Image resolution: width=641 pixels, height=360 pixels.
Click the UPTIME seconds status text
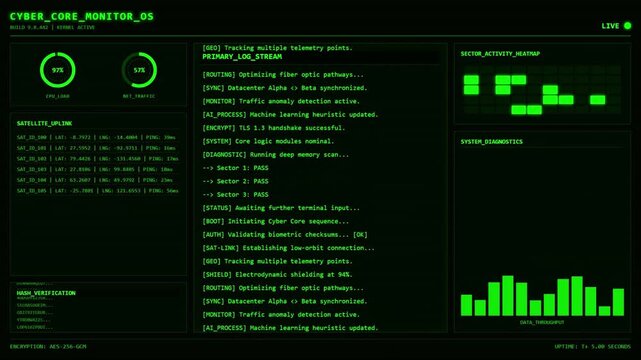click(x=593, y=347)
